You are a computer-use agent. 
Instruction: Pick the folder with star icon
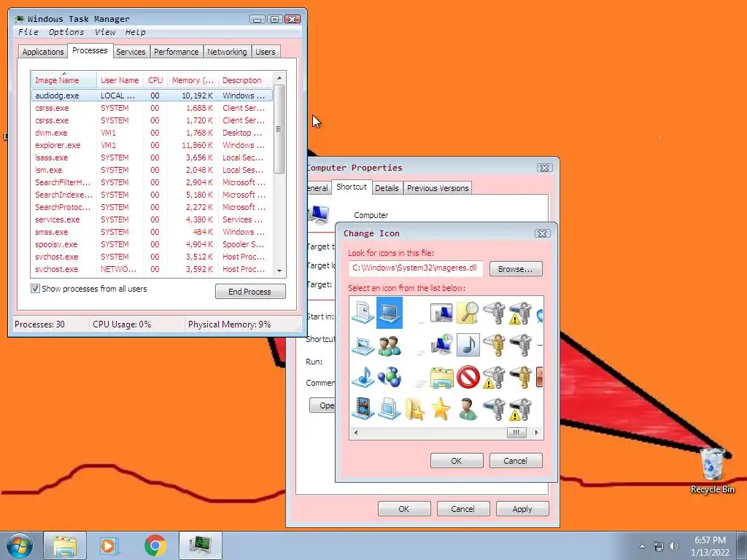pyautogui.click(x=414, y=409)
